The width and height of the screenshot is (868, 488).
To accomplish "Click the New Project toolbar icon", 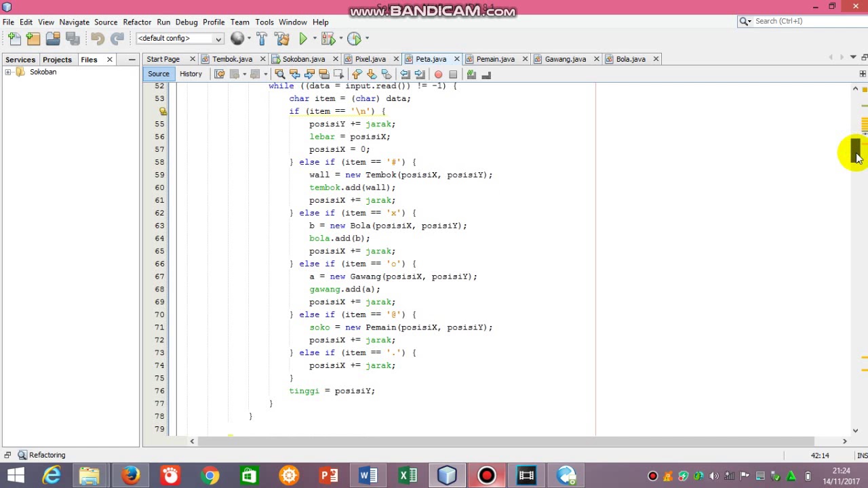I will [x=33, y=39].
